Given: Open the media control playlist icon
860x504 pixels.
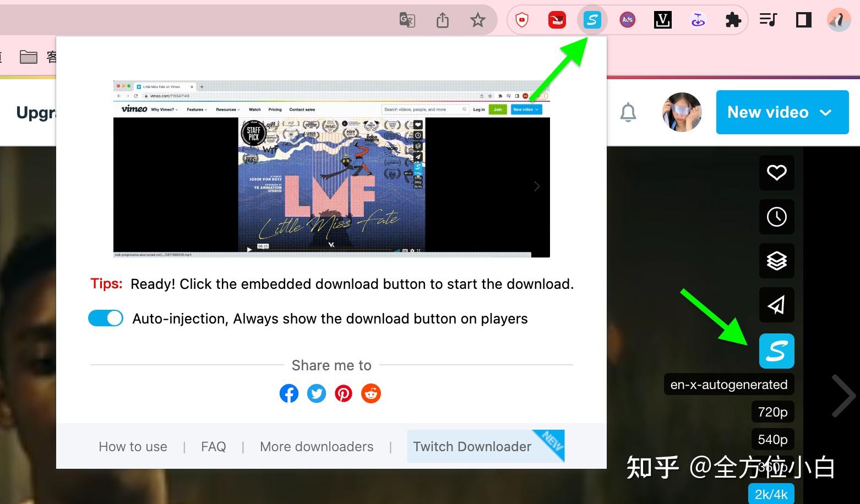Looking at the screenshot, I should tap(768, 21).
